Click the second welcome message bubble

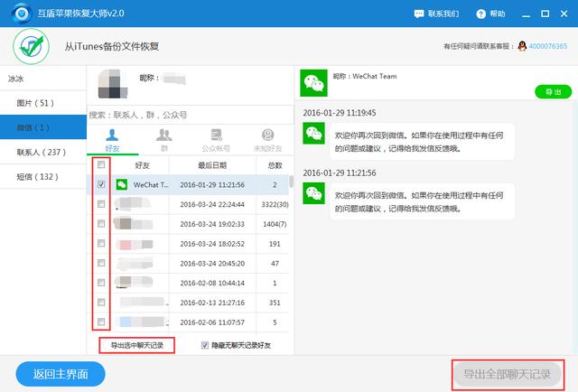point(422,201)
